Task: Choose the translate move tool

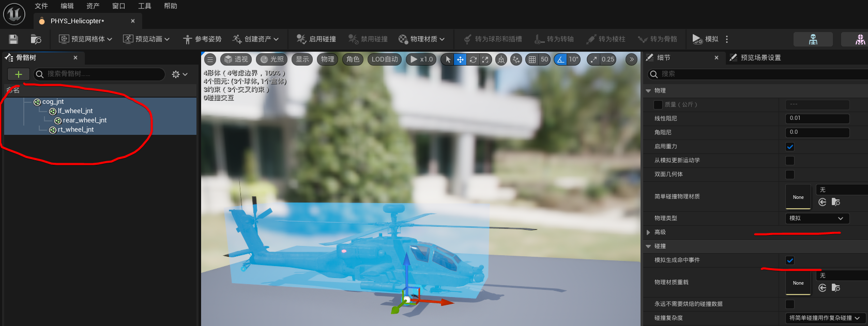Action: pos(460,59)
